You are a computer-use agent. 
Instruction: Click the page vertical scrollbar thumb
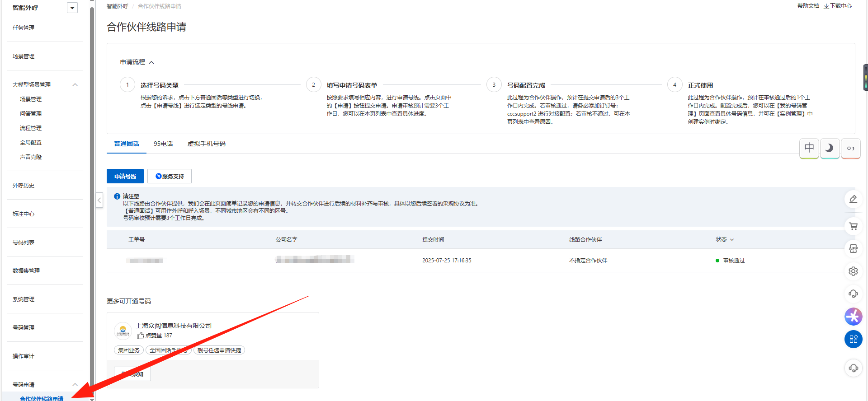865,78
